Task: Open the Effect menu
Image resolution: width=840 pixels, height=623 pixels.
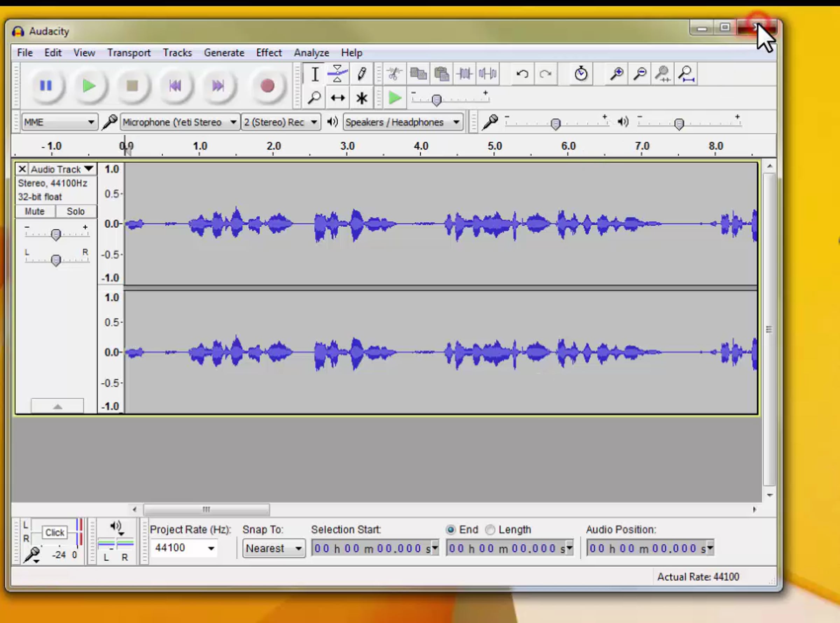Action: point(269,53)
